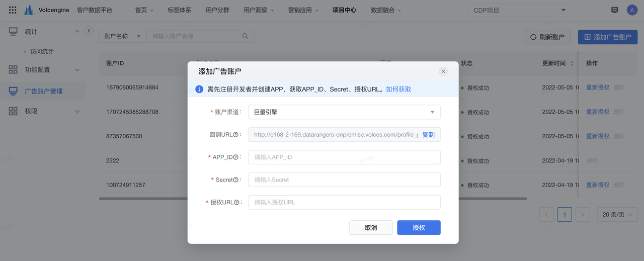
Task: Click the Volcengine logo
Action: [47, 10]
